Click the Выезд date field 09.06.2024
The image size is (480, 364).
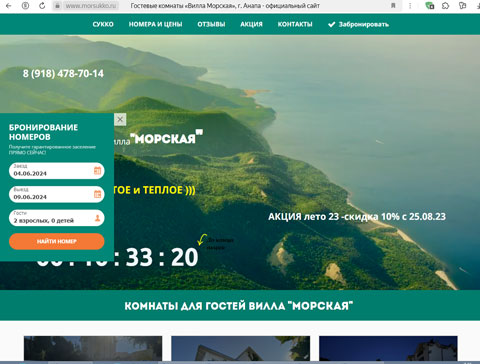tap(57, 194)
